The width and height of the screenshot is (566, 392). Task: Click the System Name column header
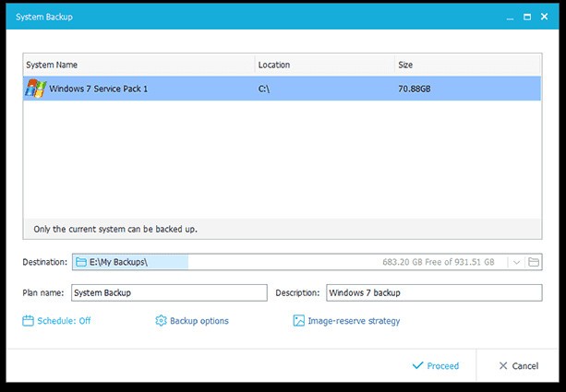point(139,65)
